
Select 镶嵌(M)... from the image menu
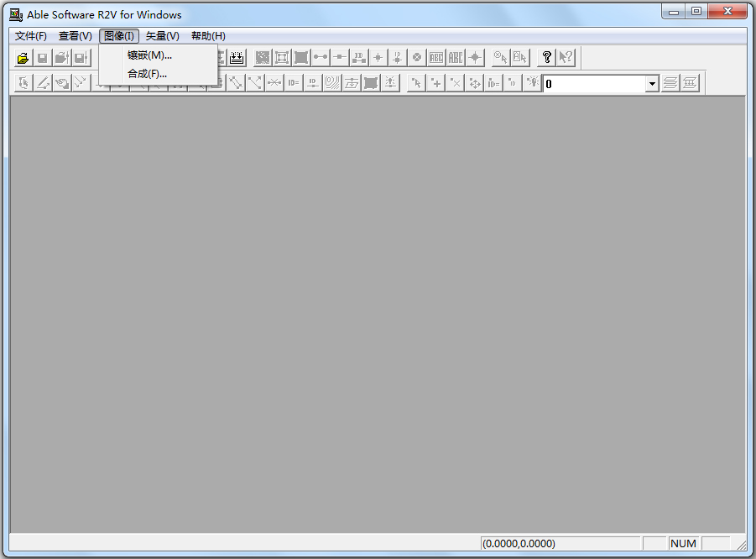[x=149, y=55]
